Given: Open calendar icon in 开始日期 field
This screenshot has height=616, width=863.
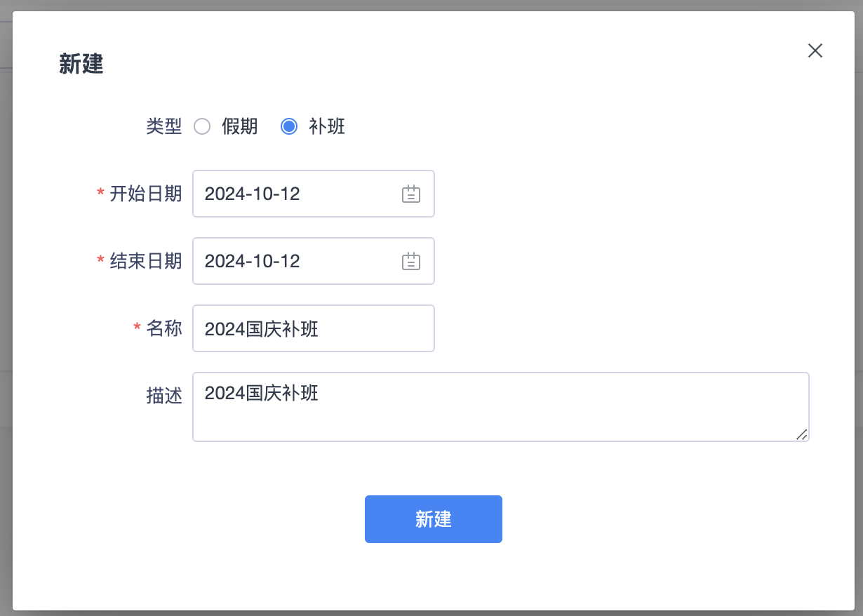Looking at the screenshot, I should pyautogui.click(x=410, y=194).
